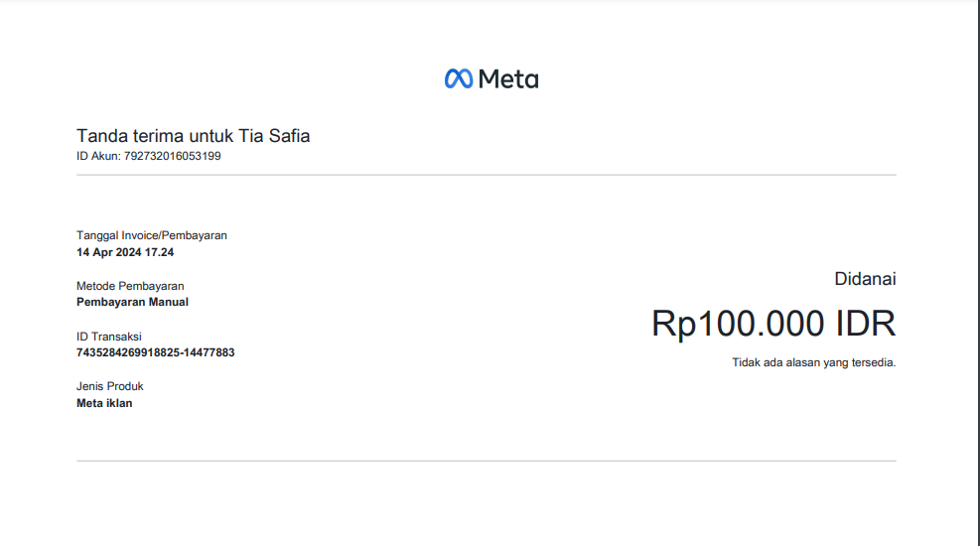
Task: Click the Didanai status text
Action: (865, 279)
